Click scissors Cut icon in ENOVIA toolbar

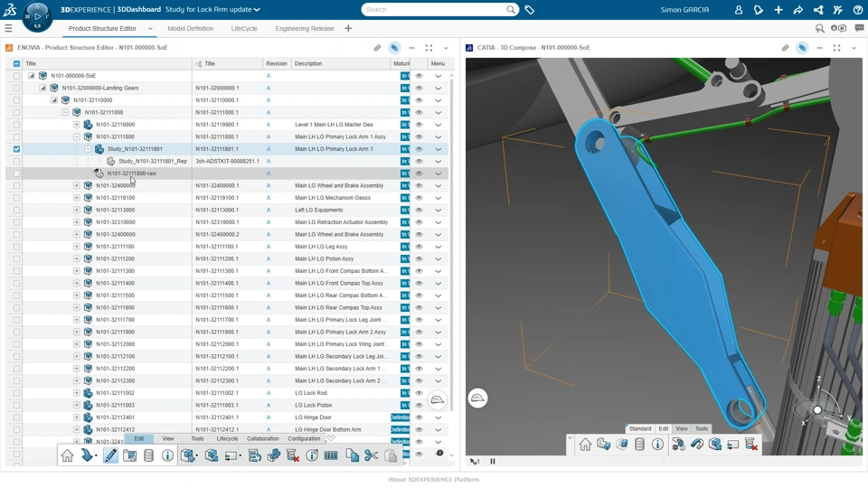coord(372,455)
